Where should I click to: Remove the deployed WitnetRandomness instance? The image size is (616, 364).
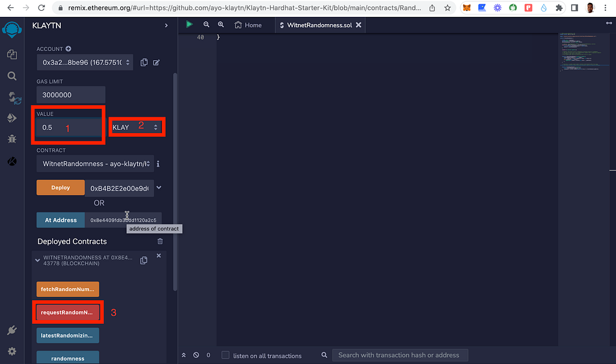159,256
